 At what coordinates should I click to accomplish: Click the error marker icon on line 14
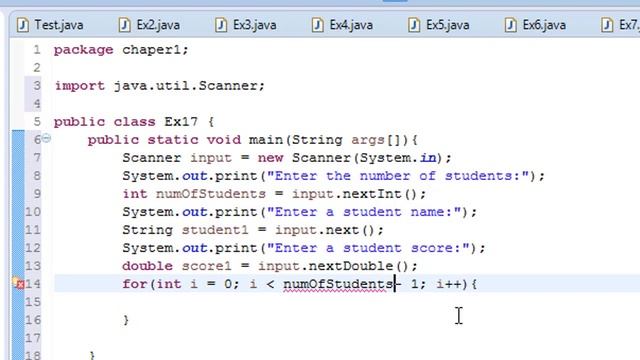click(18, 283)
